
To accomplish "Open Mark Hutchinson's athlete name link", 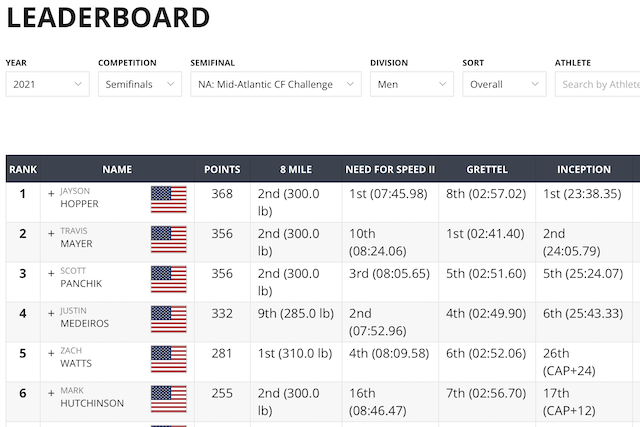I will click(x=92, y=397).
